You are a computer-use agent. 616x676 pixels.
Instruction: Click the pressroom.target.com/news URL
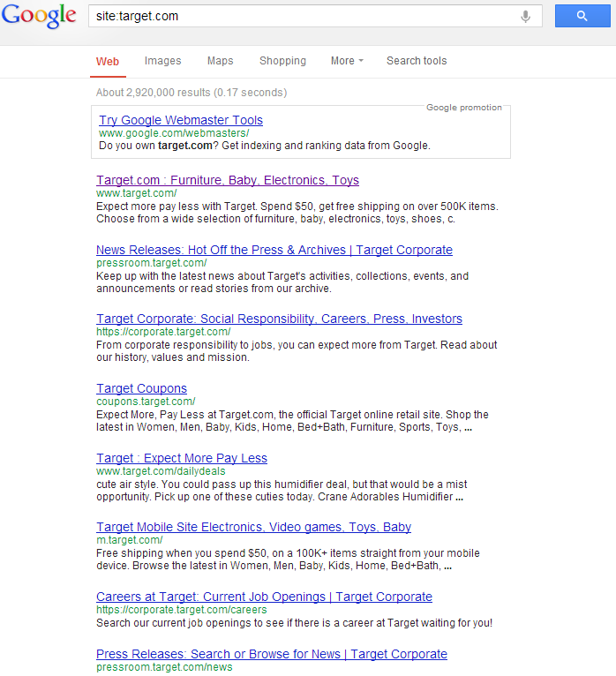coord(164,667)
